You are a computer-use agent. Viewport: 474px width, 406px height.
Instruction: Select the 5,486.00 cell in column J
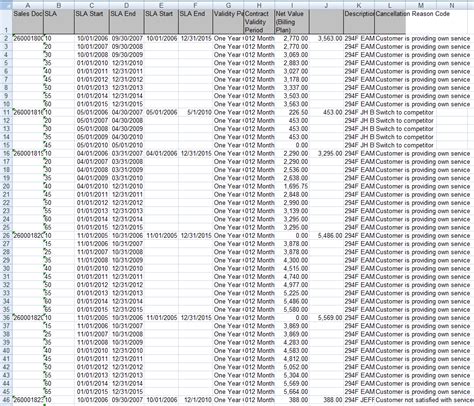[326, 236]
